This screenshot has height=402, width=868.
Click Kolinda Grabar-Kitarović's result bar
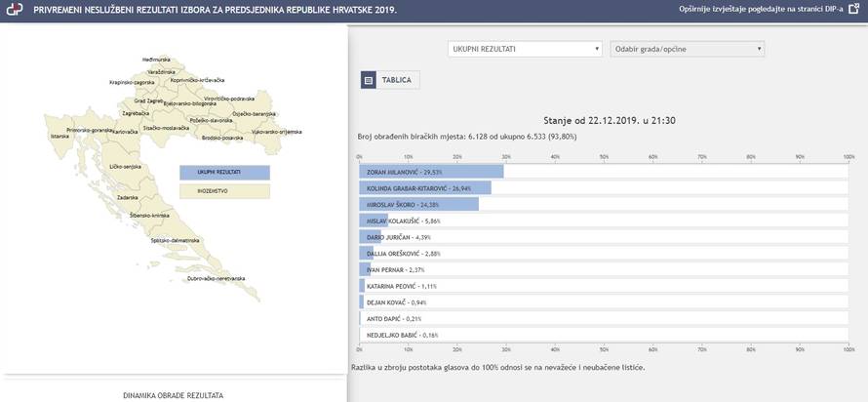pyautogui.click(x=425, y=187)
